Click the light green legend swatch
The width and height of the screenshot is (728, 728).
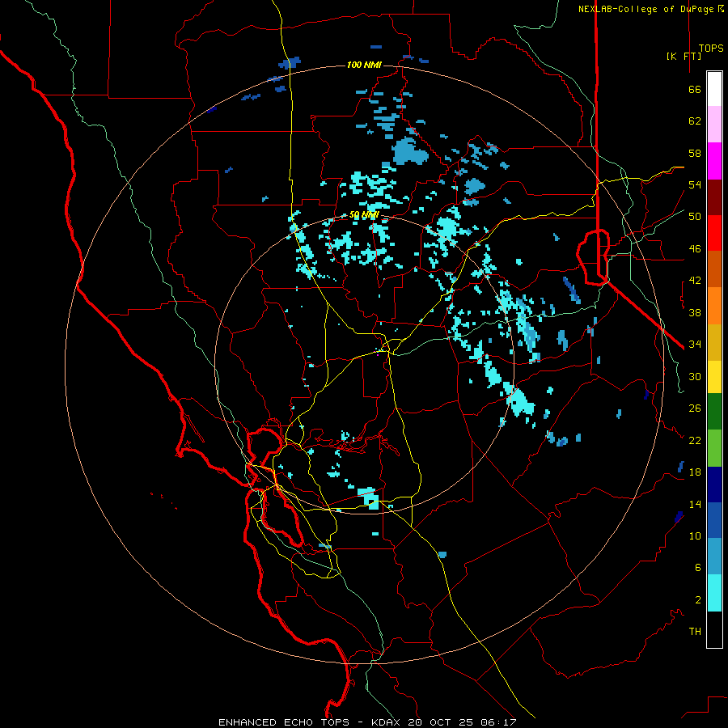714,448
